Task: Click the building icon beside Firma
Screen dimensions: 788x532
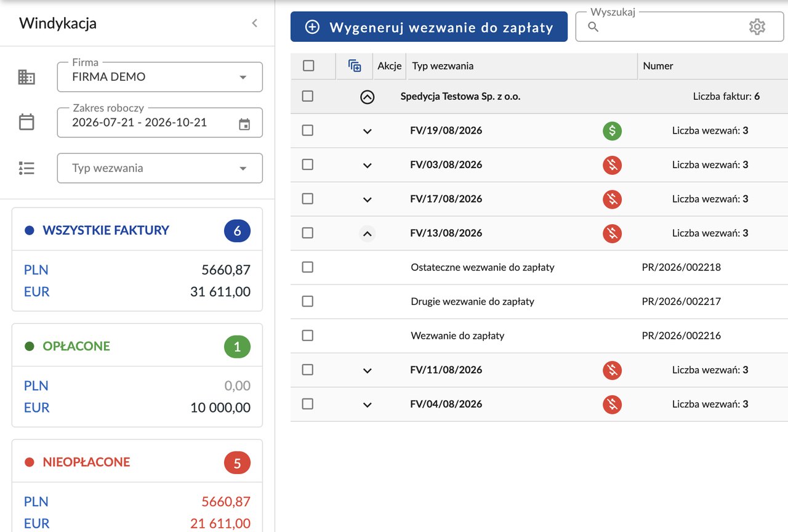Action: [x=26, y=77]
